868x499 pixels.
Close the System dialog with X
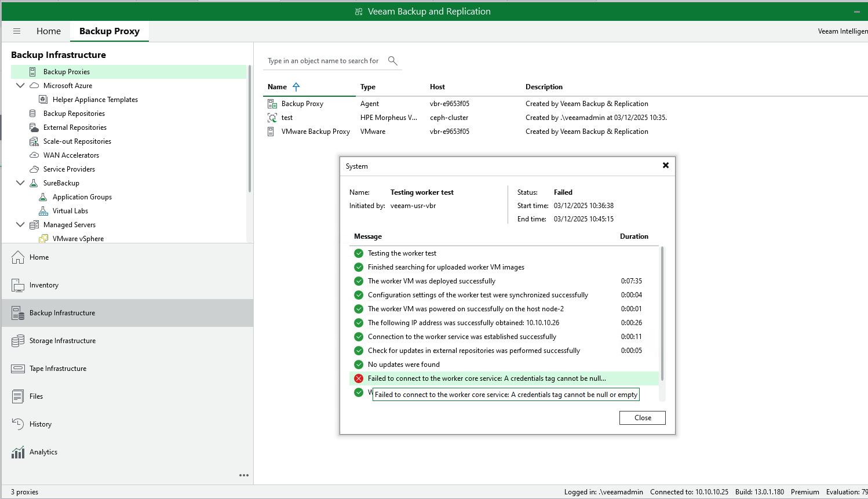coord(666,166)
